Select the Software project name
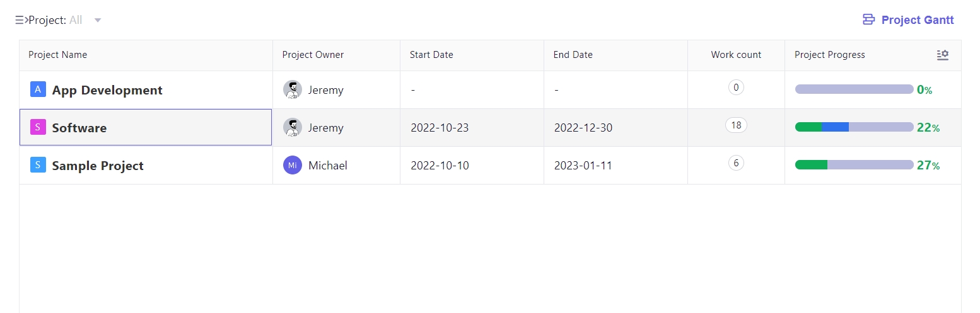Screen dimensions: 980x313 click(x=79, y=128)
